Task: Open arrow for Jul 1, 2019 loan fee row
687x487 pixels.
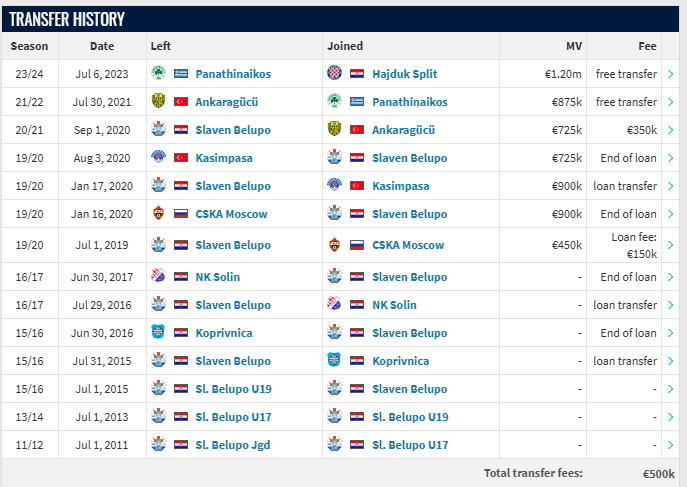Action: pyautogui.click(x=670, y=245)
